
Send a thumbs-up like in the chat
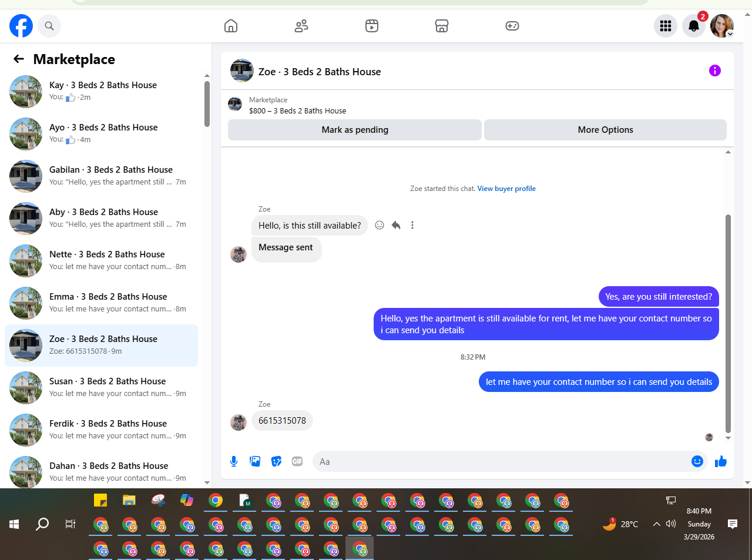pos(721,461)
